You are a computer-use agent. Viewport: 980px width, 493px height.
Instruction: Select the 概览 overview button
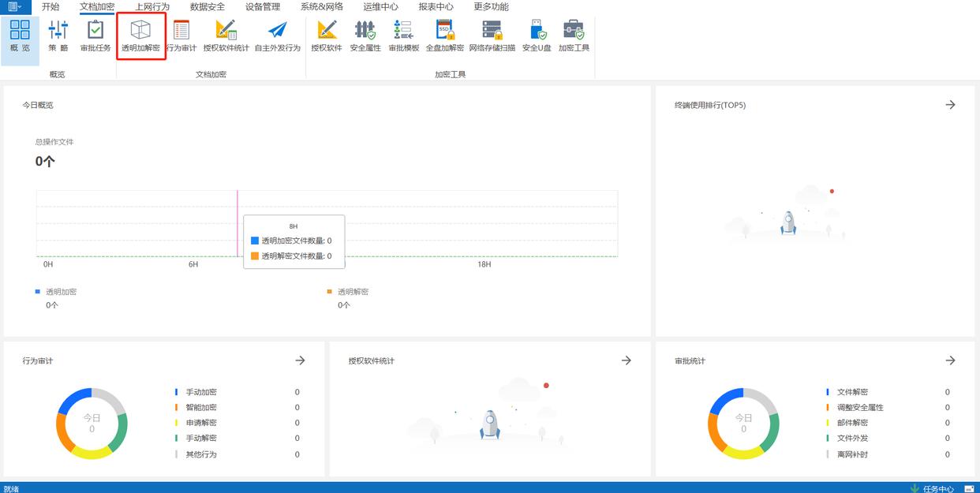(20, 35)
